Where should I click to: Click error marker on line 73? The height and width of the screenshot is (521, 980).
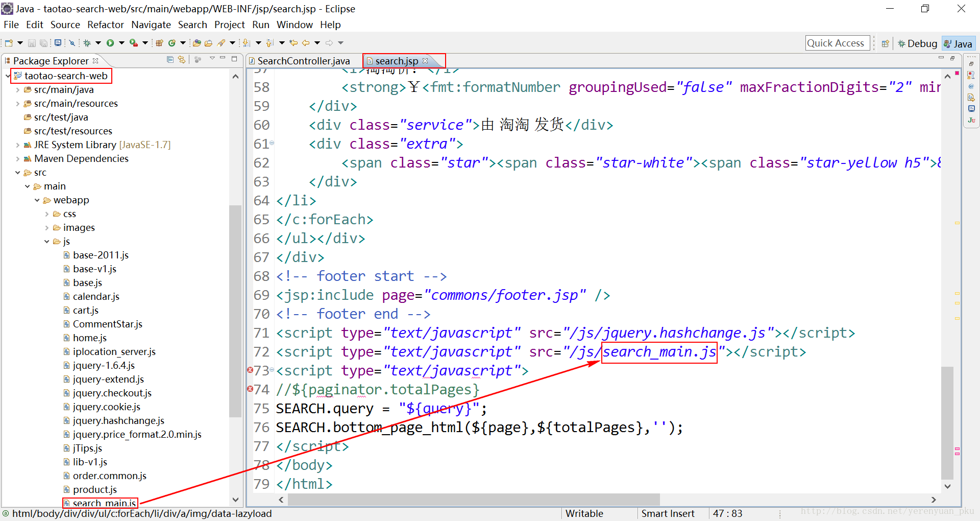[x=250, y=370]
